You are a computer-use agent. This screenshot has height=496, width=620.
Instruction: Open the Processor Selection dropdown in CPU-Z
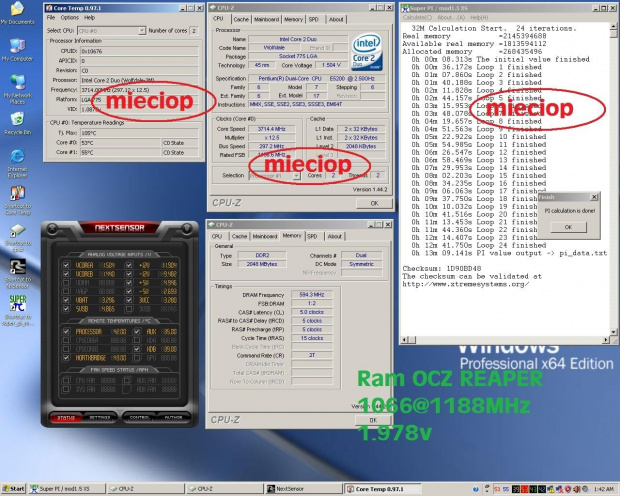[296, 175]
